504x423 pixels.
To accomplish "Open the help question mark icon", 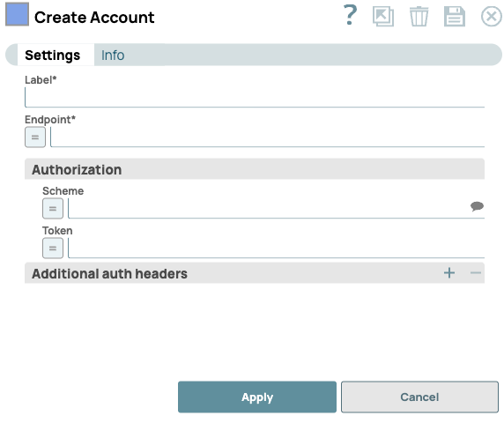I will pyautogui.click(x=350, y=15).
